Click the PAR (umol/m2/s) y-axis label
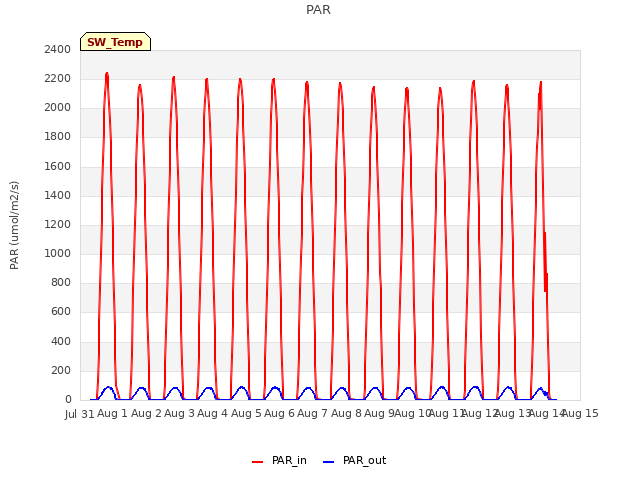 (14, 225)
